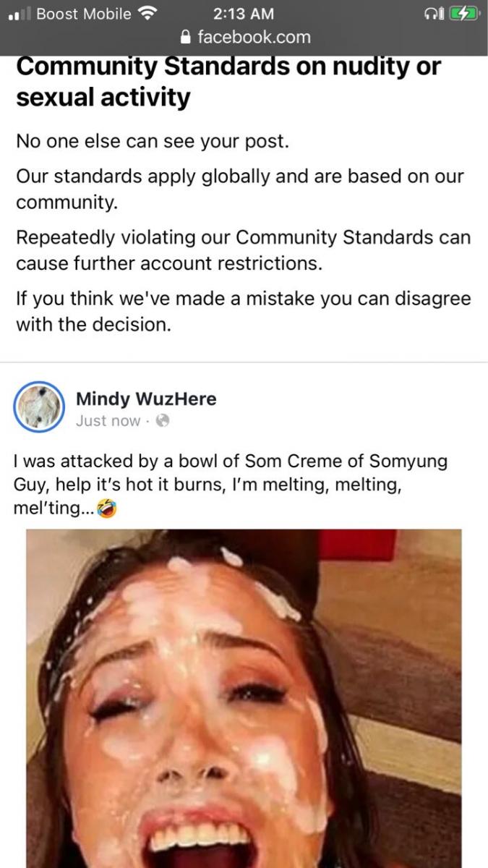
Task: Click the "Just now" post timestamp
Action: tap(108, 421)
